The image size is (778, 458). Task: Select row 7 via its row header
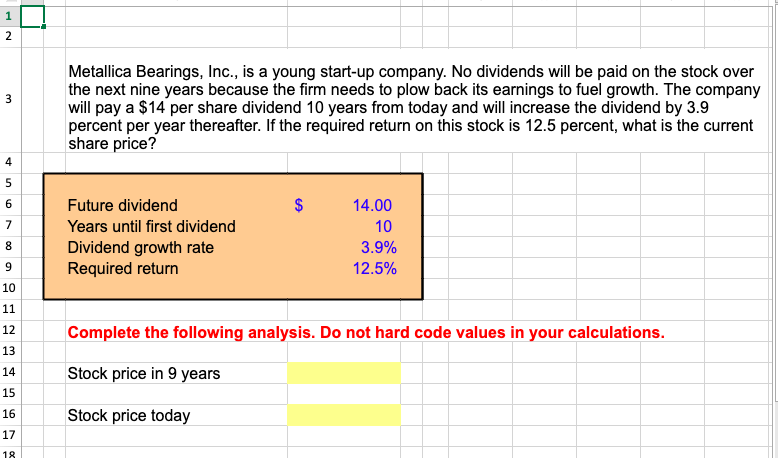(8, 225)
